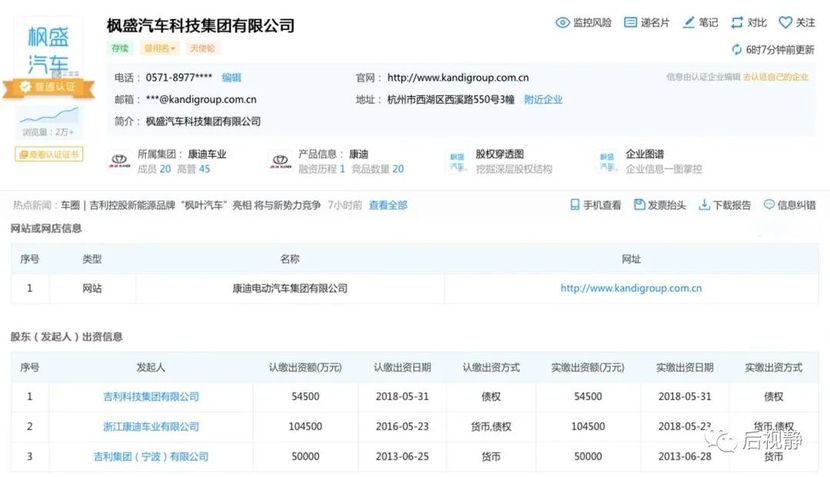Click 康迪电动汽车集团有限公司 table cell

[x=290, y=288]
